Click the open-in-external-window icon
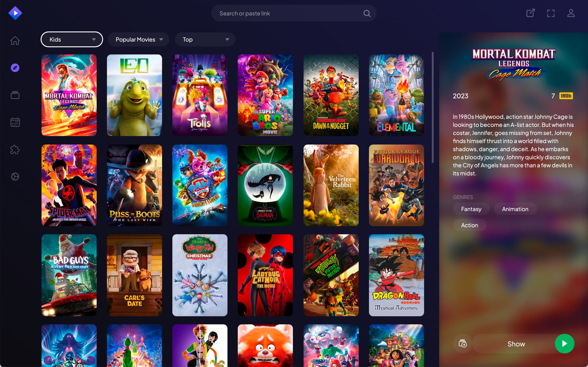 pos(530,13)
